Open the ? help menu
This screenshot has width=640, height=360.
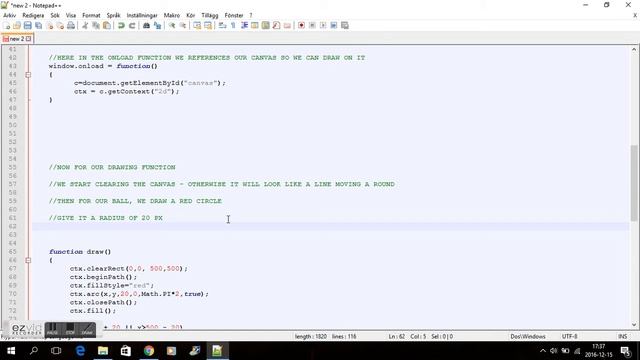point(251,15)
